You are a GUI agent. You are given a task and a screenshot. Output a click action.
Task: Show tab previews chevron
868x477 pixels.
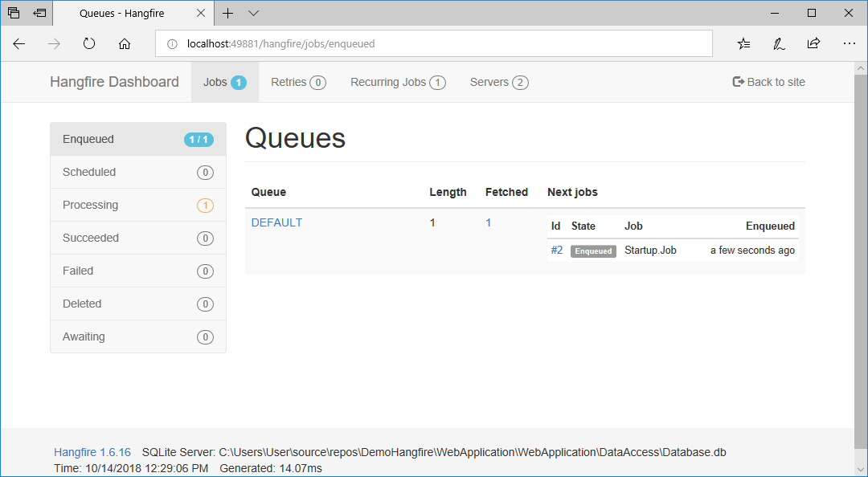[x=253, y=14]
